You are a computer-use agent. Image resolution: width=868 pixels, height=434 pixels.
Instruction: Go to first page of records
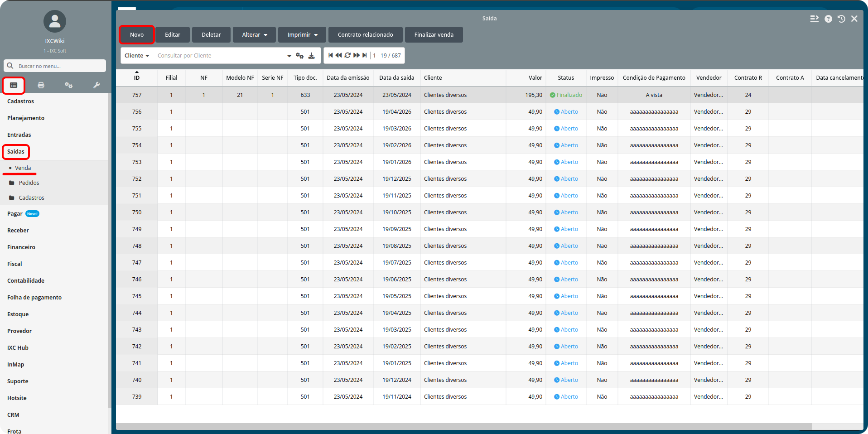pyautogui.click(x=331, y=55)
